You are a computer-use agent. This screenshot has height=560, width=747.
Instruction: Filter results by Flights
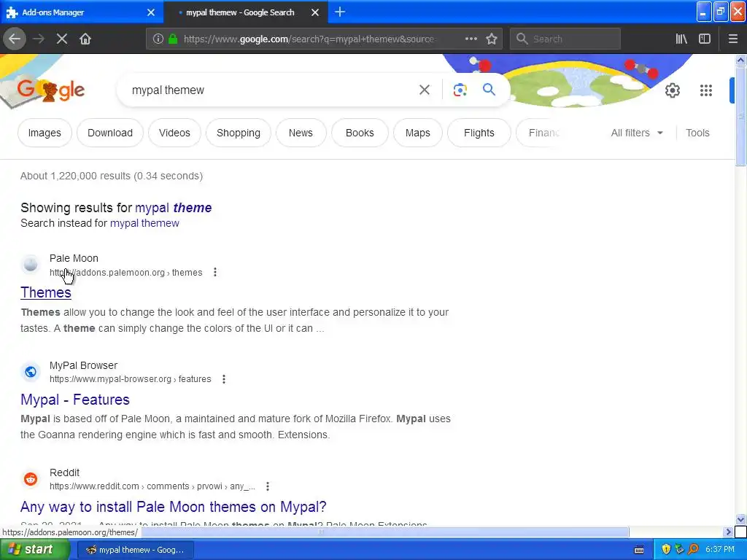point(479,133)
